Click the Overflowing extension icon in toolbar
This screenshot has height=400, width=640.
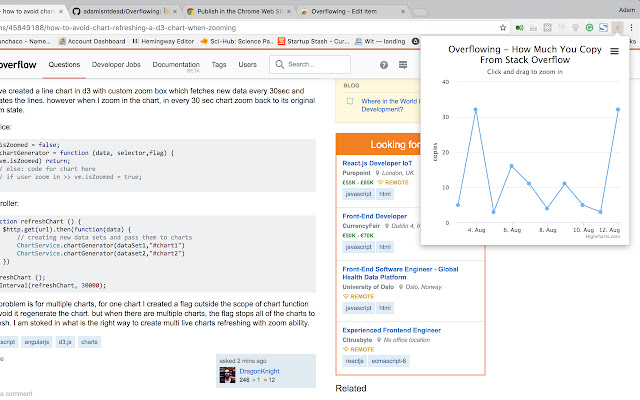pos(619,26)
